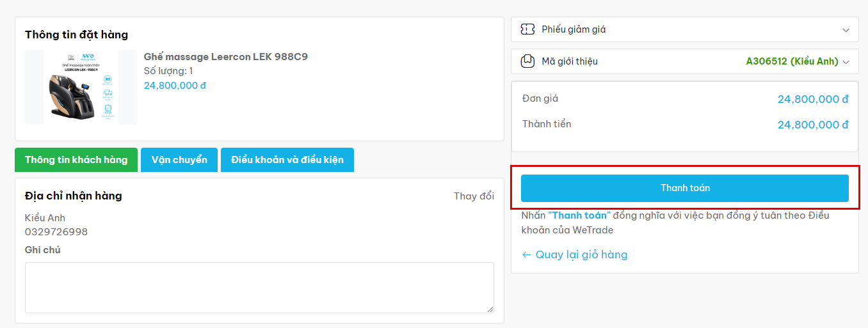Screen dimensions: 868x328
Task: Expand the Mã giới thiệu chevron
Action: (x=846, y=62)
